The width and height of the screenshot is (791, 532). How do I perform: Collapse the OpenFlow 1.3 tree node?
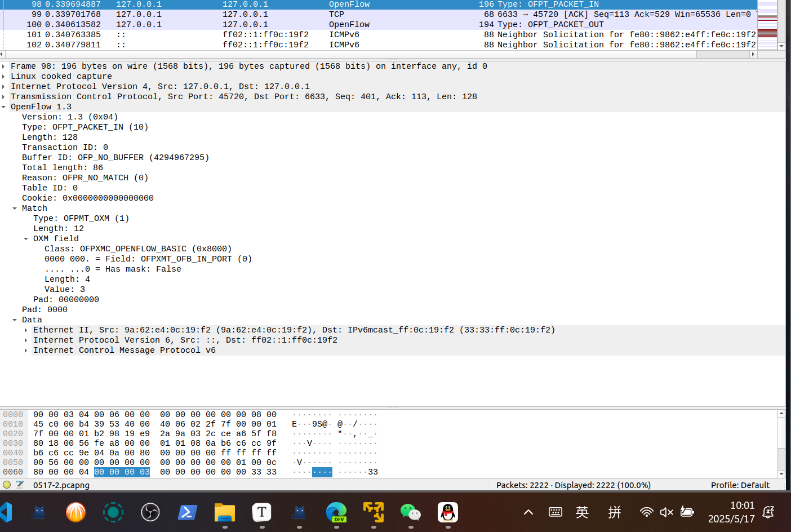4,107
